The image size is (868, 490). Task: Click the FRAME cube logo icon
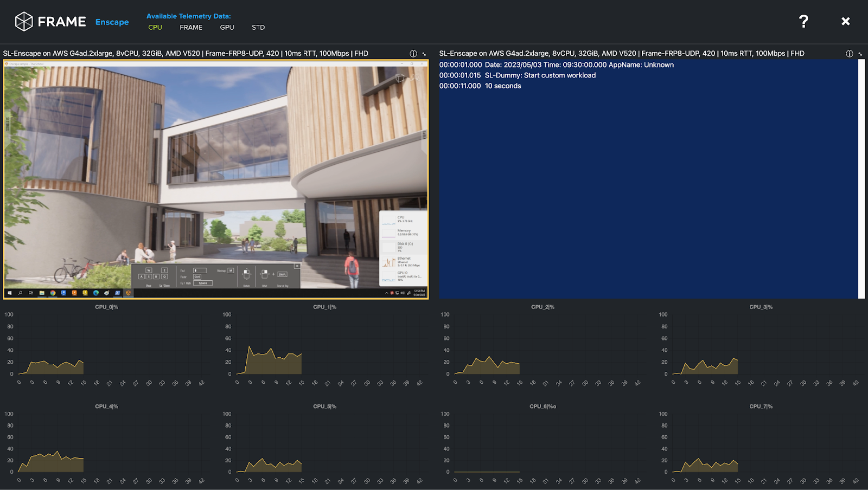click(24, 22)
